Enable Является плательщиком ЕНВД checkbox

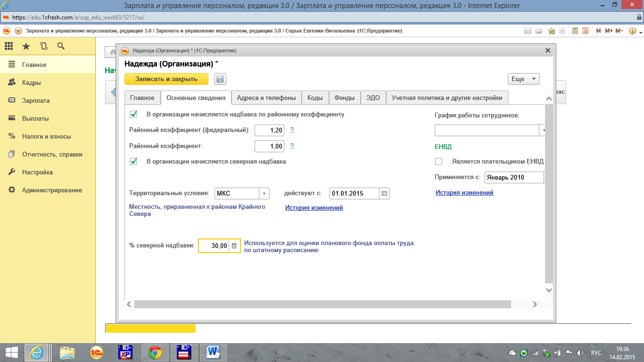pyautogui.click(x=439, y=161)
